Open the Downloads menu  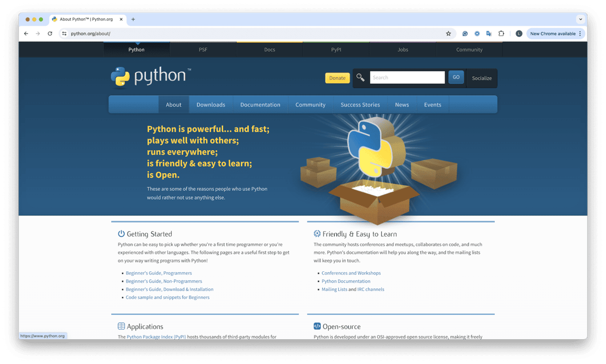click(x=211, y=105)
